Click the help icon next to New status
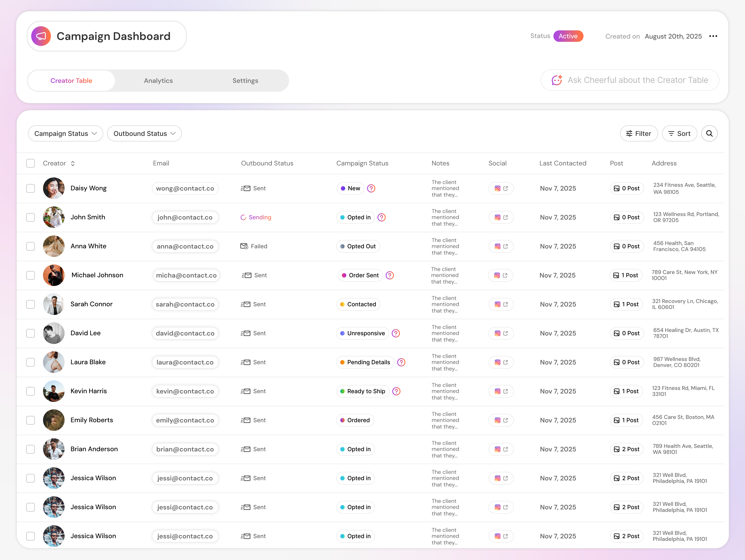 click(x=371, y=188)
